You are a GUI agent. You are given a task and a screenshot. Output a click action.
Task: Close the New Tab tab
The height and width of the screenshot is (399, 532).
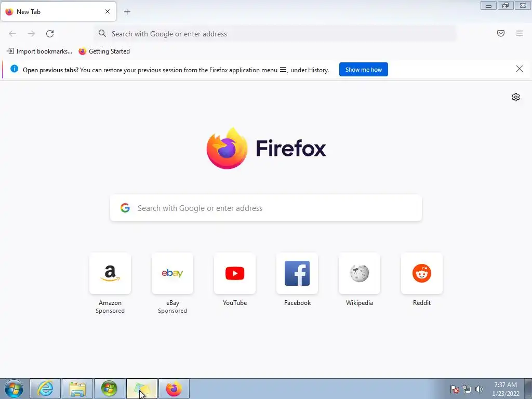(108, 11)
